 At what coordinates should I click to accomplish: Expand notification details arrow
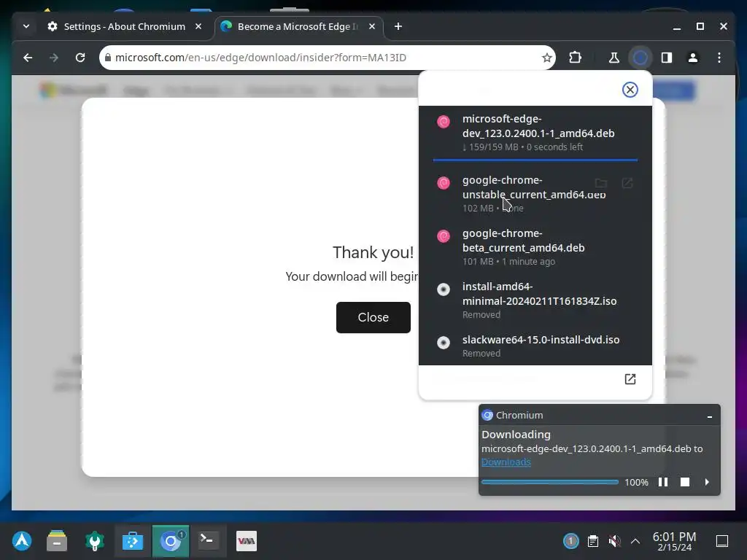click(x=706, y=482)
